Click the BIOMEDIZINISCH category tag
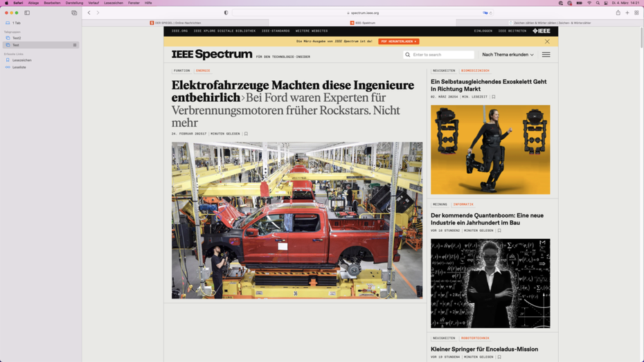644x362 pixels. click(x=475, y=71)
